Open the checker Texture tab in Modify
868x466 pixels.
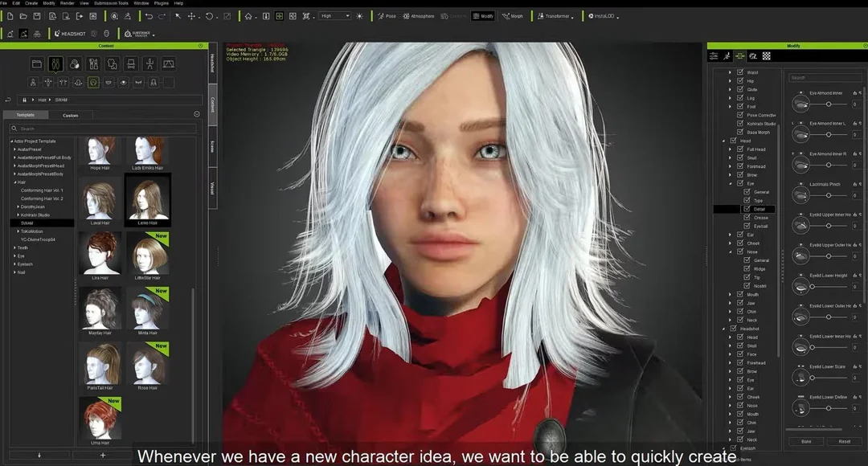(766, 56)
